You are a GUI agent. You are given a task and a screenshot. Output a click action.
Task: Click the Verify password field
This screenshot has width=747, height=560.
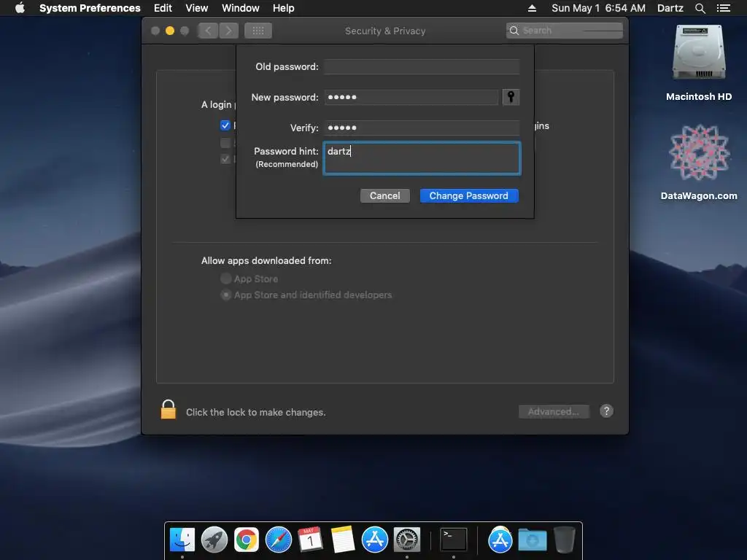click(x=422, y=128)
